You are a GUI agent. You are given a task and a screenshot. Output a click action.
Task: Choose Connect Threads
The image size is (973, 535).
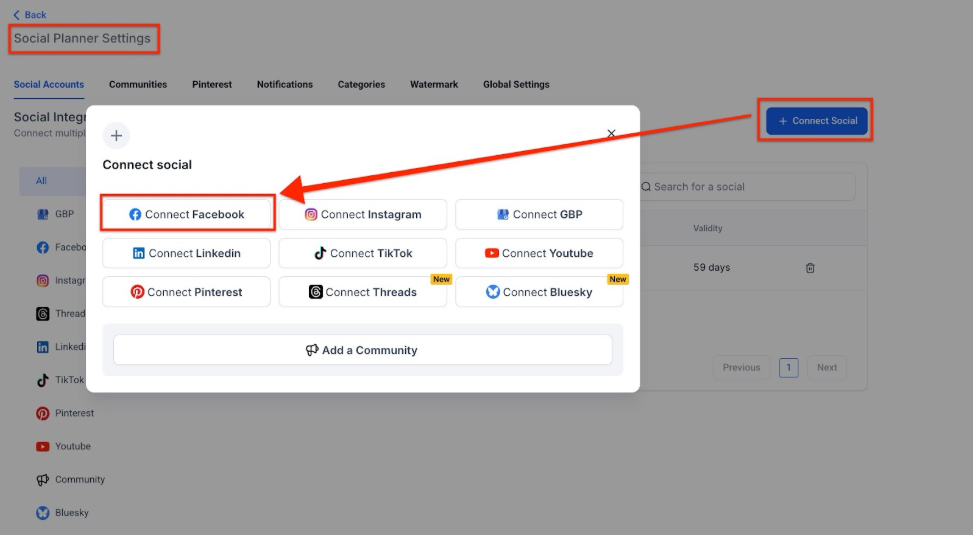(x=363, y=292)
